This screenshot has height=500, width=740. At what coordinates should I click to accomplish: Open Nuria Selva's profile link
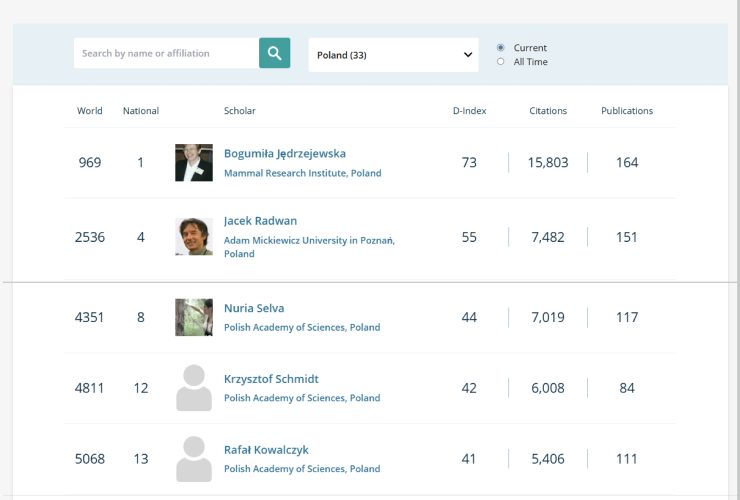point(254,308)
